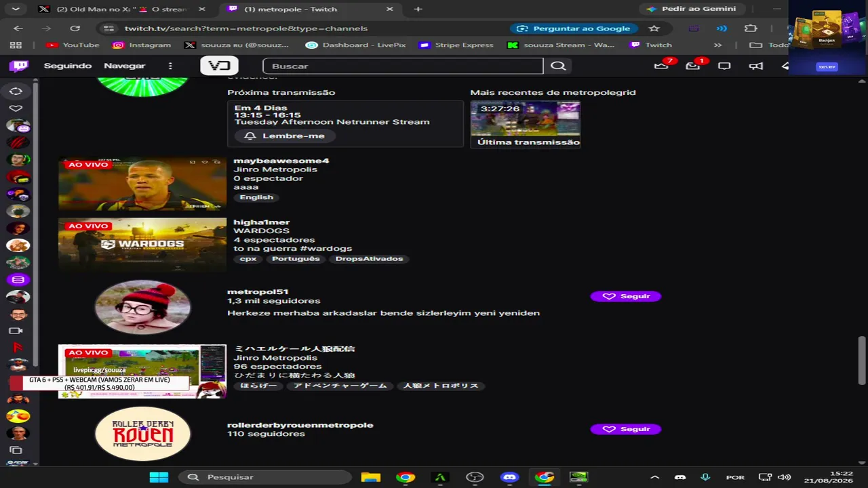This screenshot has width=868, height=488.
Task: Open the Dashboard - LivePix bookmark
Action: pyautogui.click(x=356, y=45)
